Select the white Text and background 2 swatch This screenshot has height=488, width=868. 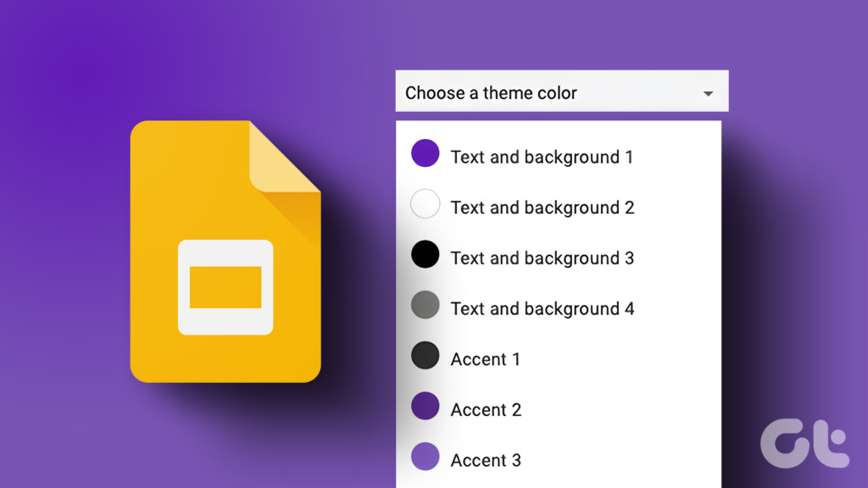426,203
